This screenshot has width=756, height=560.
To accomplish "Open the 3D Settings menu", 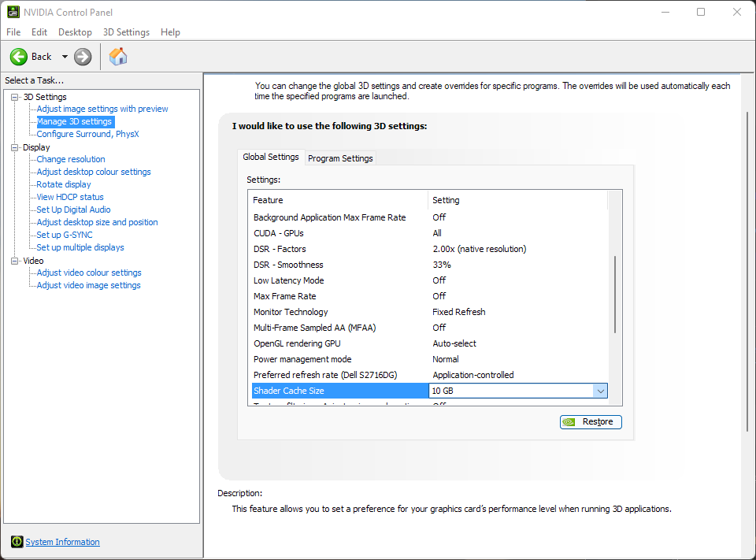I will click(126, 32).
